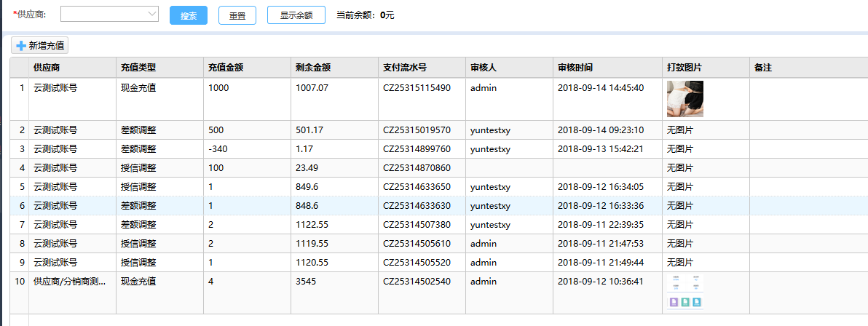868x326 pixels.
Task: Sort by 审核时间 column header
Action: 575,68
